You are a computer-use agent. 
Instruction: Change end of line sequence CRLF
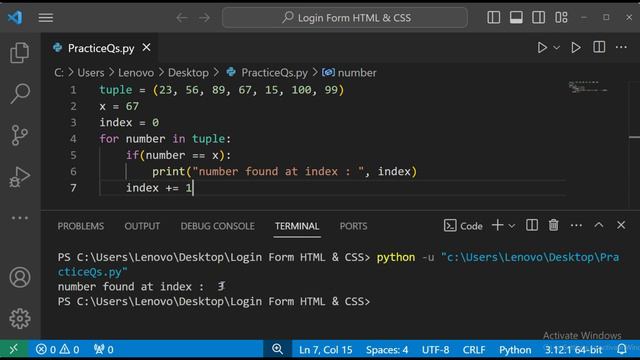click(474, 350)
